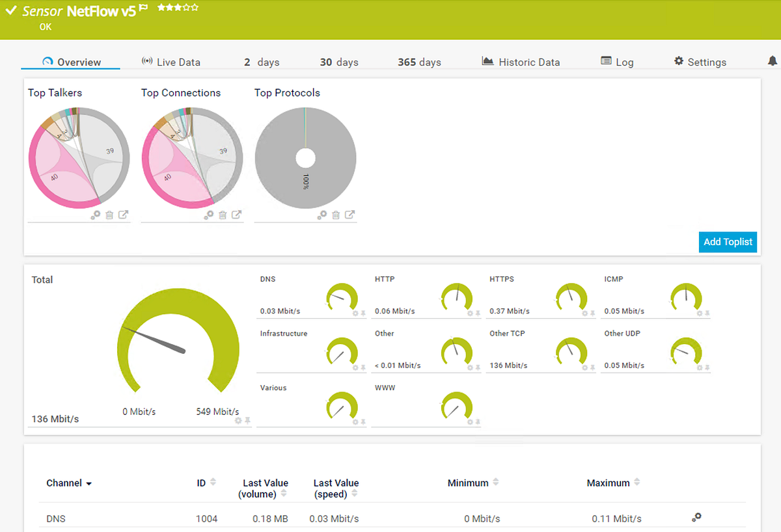Open the Historic Data tab
This screenshot has height=532, width=781.
[528, 61]
